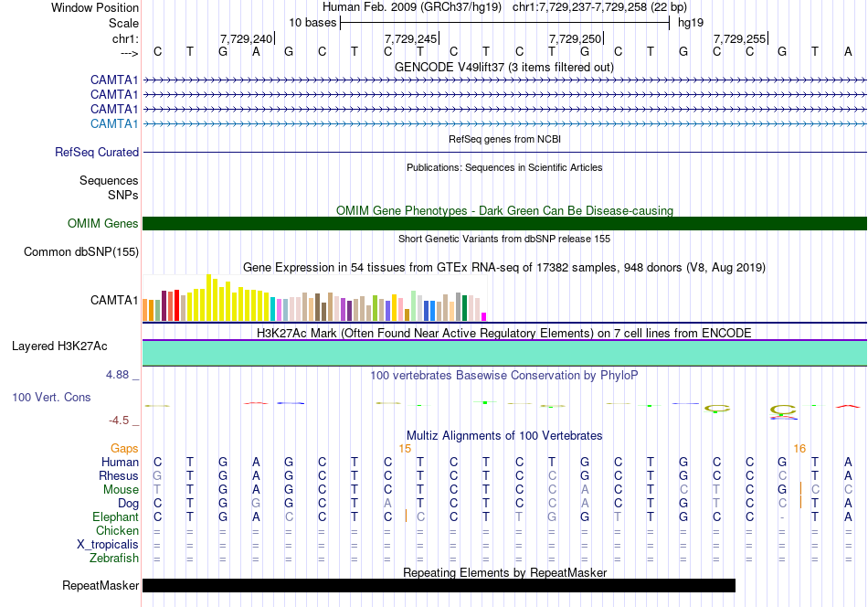Screen dimensions: 868x607
Task: Click the 10 bases scale label
Action: (x=312, y=23)
